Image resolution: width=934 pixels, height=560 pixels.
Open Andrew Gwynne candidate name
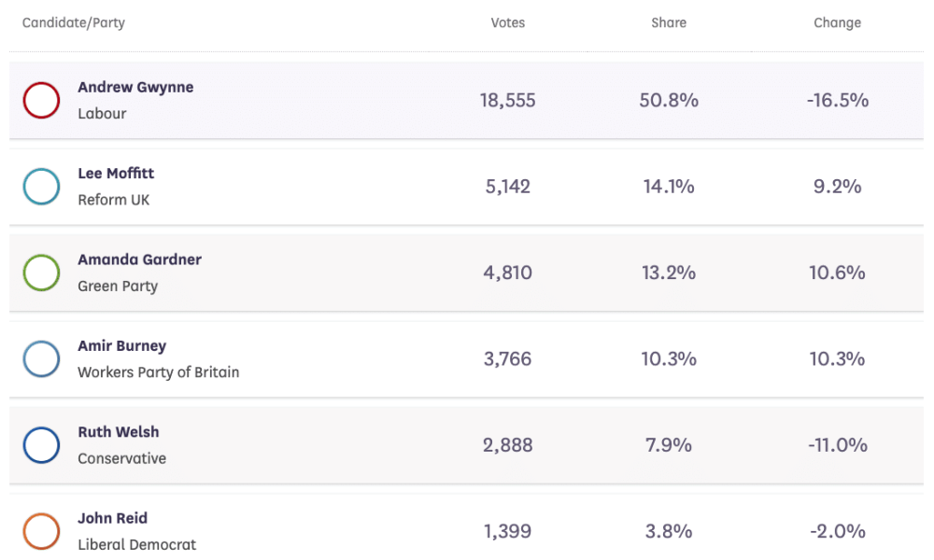[135, 87]
